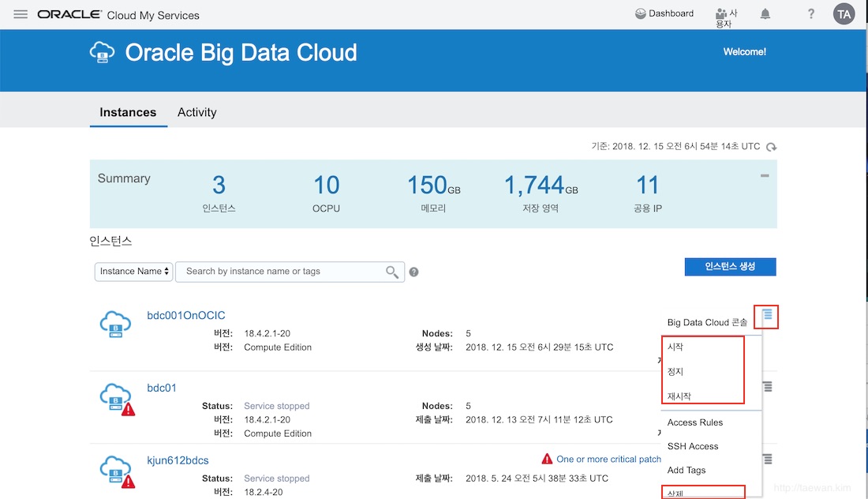This screenshot has width=868, height=499.
Task: Select Big Data Cloud 콘솔 menu item
Action: (707, 322)
